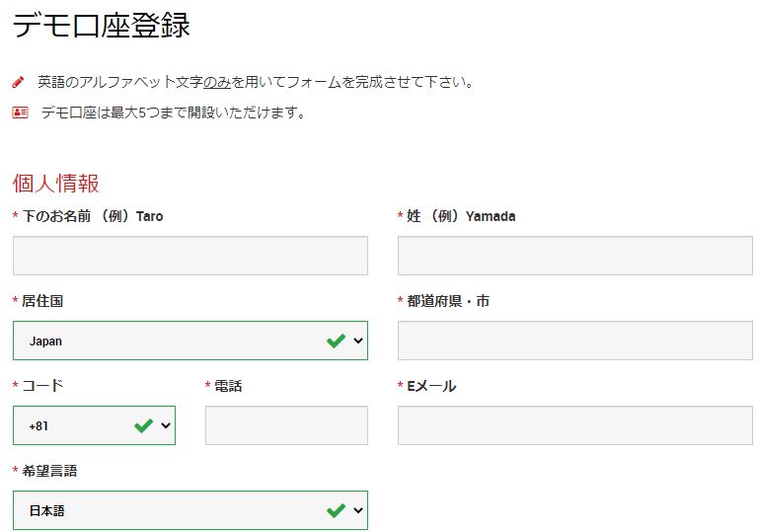The width and height of the screenshot is (759, 532).
Task: Select the Japan value in country box
Action: (x=45, y=342)
